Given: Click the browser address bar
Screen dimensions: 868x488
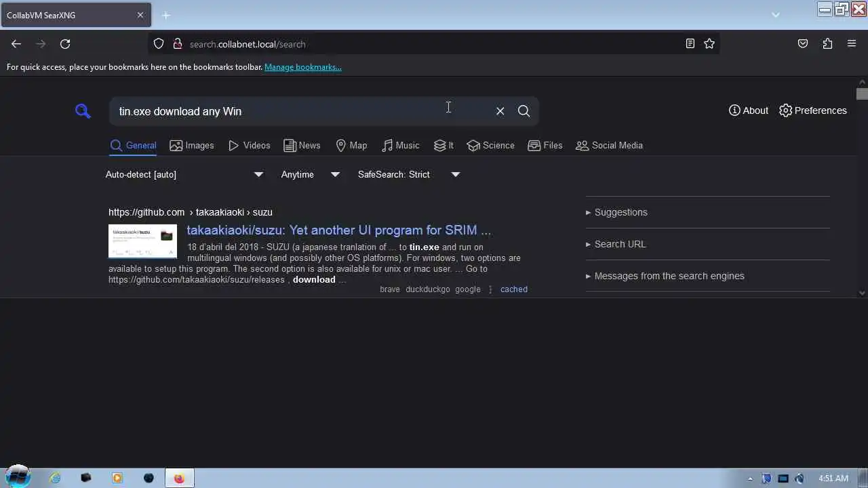Looking at the screenshot, I should [434, 44].
